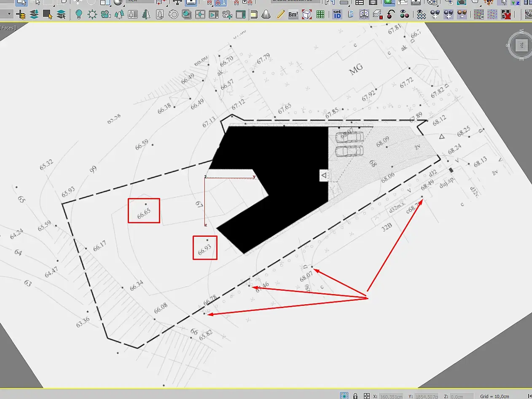Click the Faces viewport label

(8, 28)
